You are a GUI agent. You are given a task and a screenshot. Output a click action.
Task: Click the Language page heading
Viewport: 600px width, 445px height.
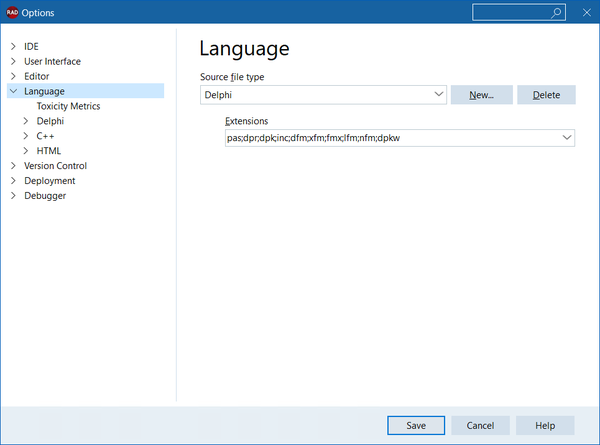[x=244, y=49]
